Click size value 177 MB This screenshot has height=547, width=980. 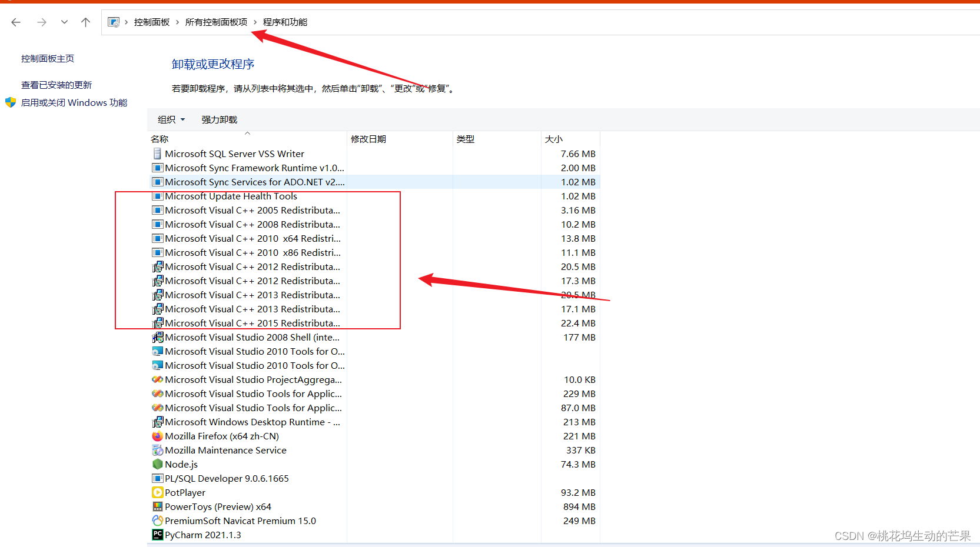tap(579, 337)
